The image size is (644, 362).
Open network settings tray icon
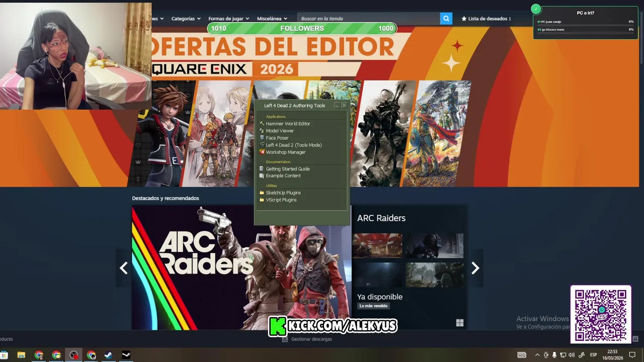click(x=563, y=355)
